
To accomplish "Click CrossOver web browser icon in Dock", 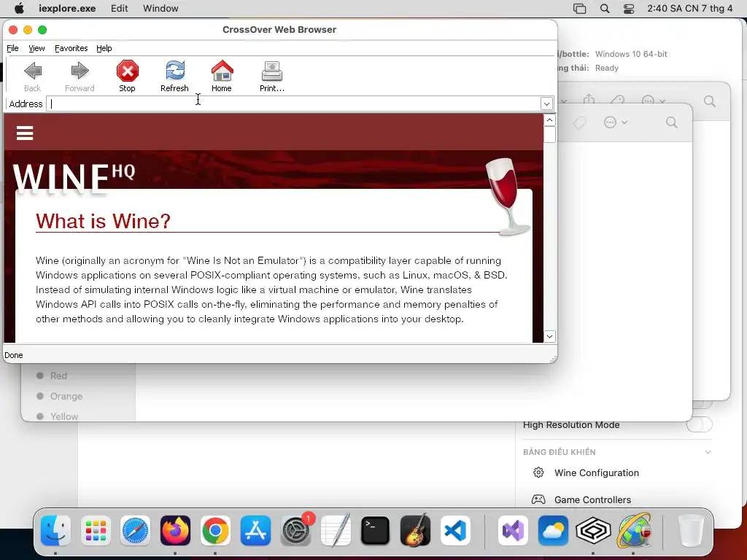I will (x=634, y=531).
